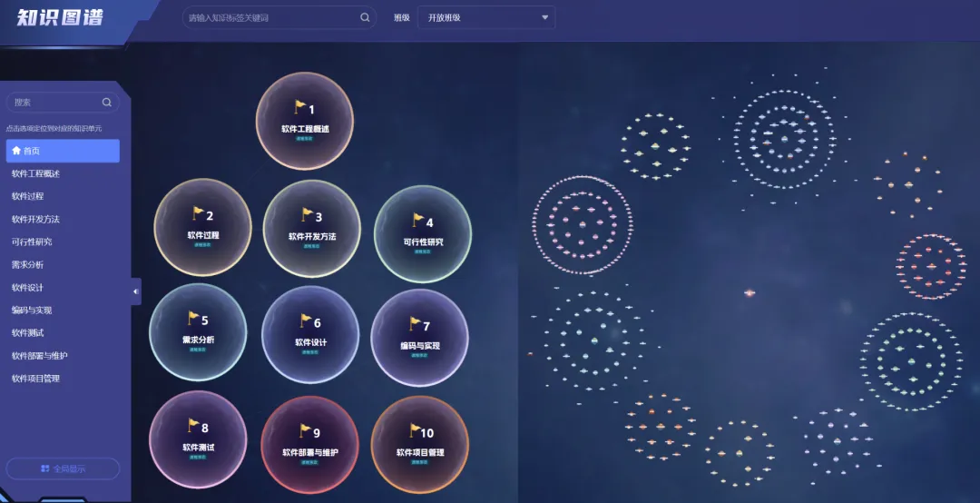The height and width of the screenshot is (503, 980).
Task: Click the yellow flag icon numbered 8
Action: (x=193, y=426)
